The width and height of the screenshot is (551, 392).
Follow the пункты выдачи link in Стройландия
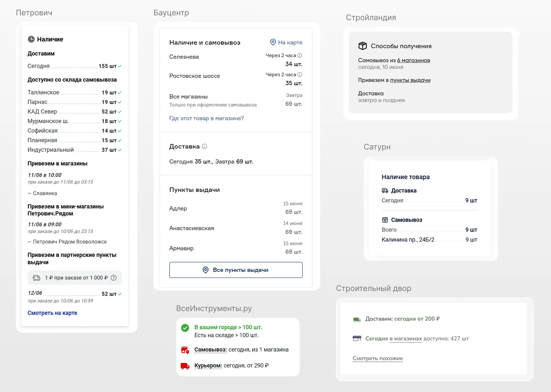(410, 80)
